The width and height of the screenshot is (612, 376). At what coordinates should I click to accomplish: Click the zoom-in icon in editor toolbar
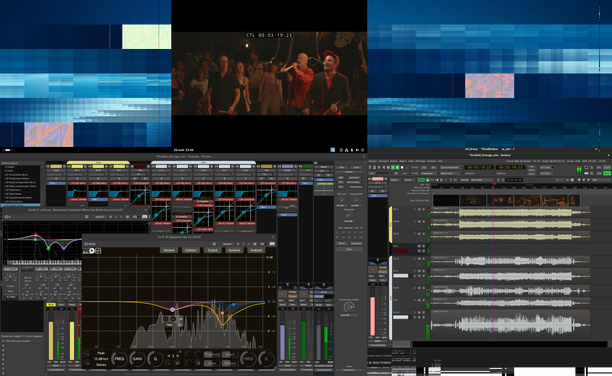[584, 180]
